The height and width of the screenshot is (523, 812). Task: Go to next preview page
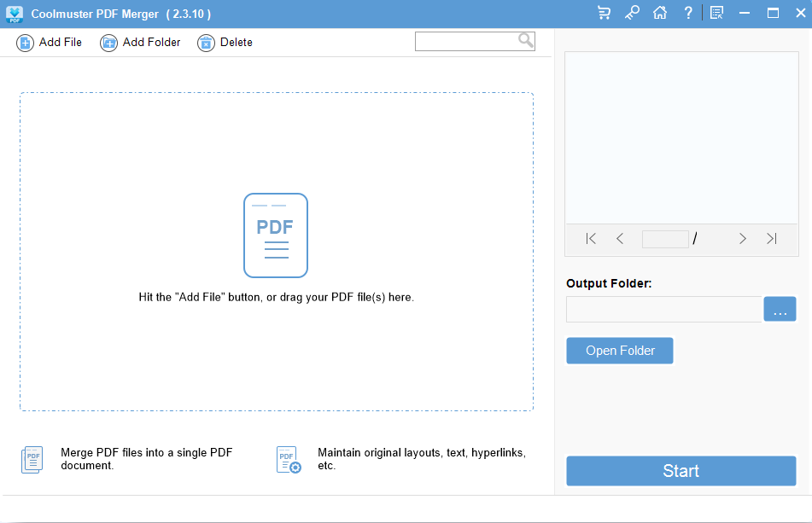[x=742, y=239]
